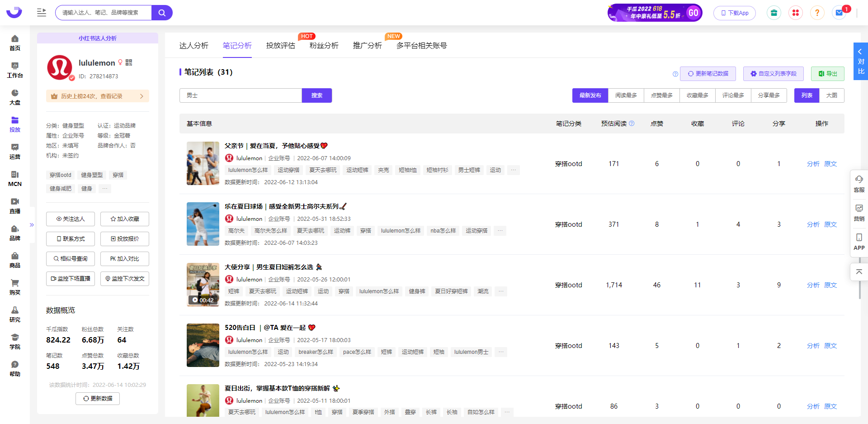
Task: Switch to 笔记分析 tab
Action: pos(237,46)
